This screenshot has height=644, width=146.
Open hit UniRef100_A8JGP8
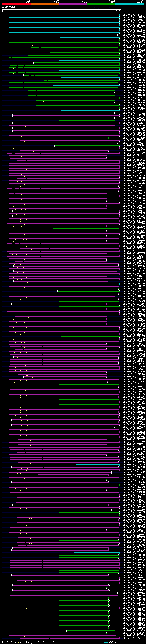(134, 15)
